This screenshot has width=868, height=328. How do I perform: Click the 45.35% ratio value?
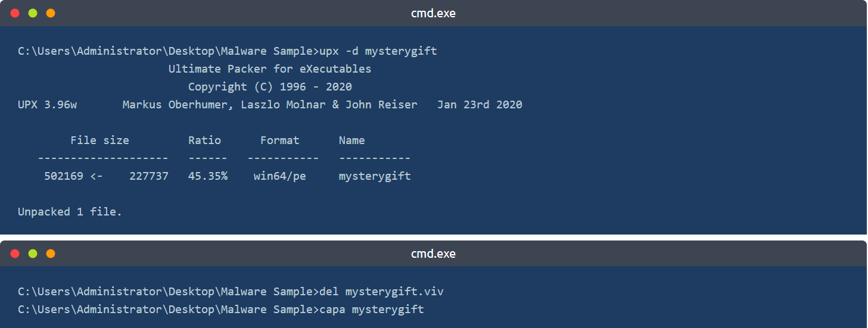[x=208, y=176]
